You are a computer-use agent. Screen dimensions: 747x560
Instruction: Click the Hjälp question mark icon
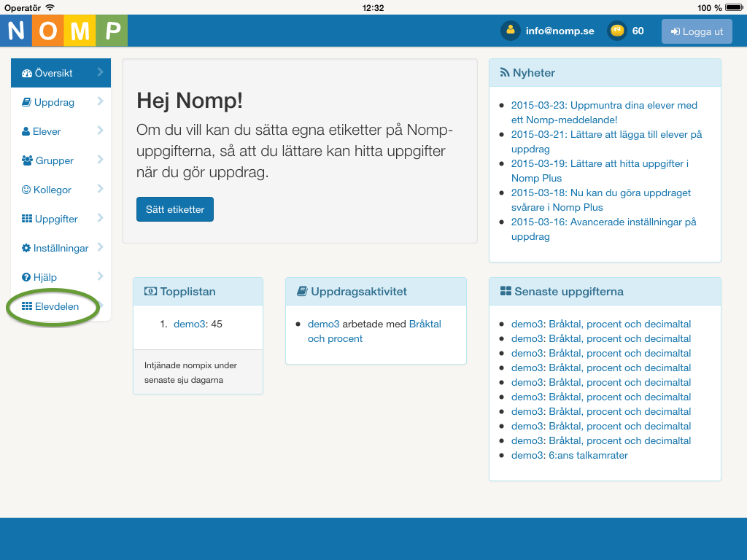[x=25, y=277]
